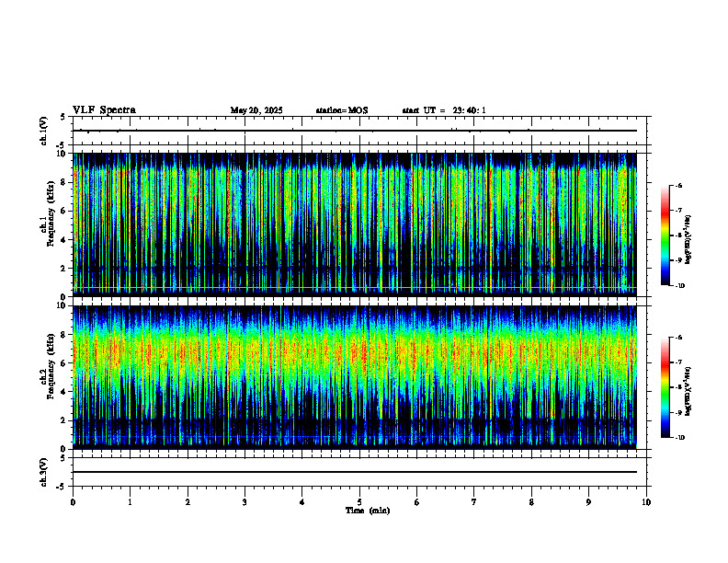Select the date text "May 20, 2025"
Screen dimensions: 728x563
tap(256, 110)
